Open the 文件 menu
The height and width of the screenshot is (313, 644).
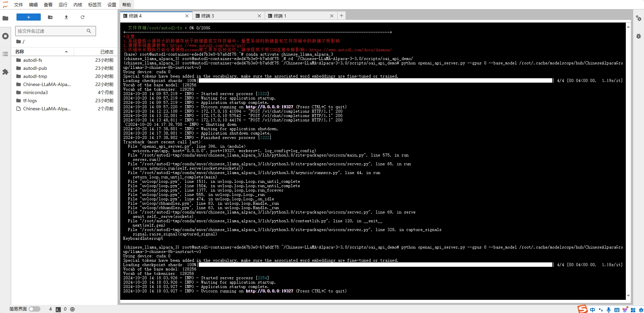tap(19, 5)
